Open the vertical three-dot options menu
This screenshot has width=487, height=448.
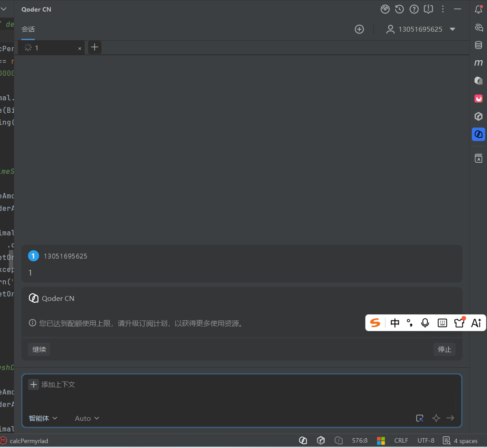(443, 9)
